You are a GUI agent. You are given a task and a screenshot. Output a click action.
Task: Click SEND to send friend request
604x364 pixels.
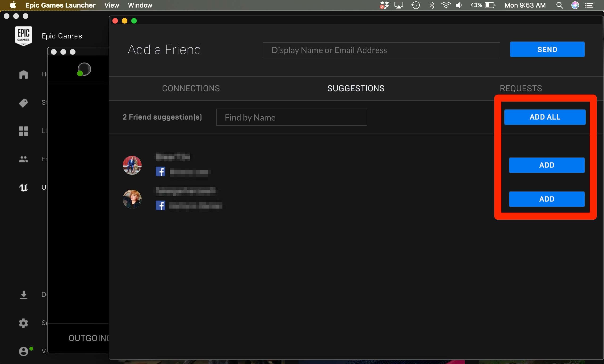pos(547,49)
